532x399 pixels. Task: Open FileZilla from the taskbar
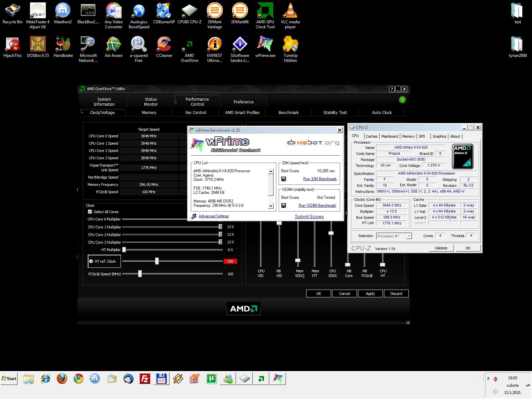145,379
